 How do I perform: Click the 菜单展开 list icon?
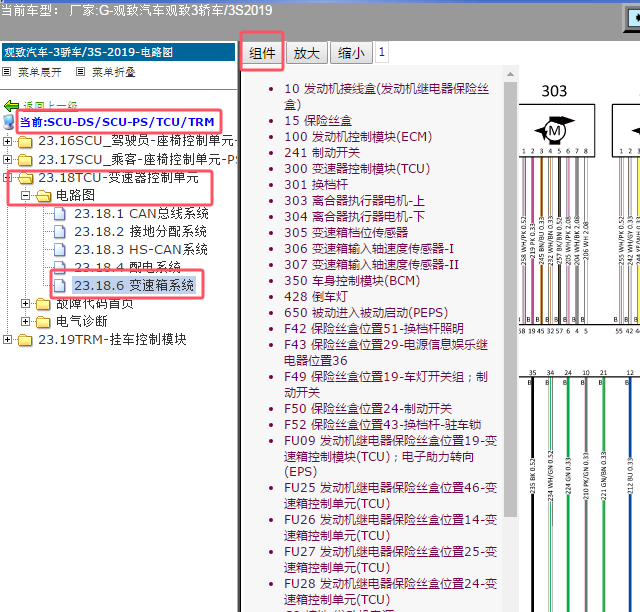click(x=7, y=72)
